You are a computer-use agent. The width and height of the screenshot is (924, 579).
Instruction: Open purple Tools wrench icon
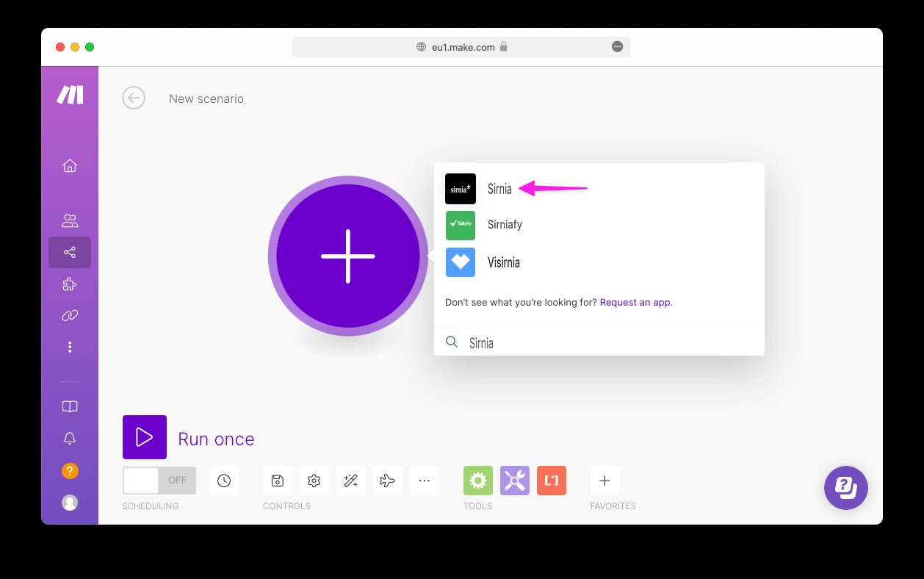[x=515, y=481]
